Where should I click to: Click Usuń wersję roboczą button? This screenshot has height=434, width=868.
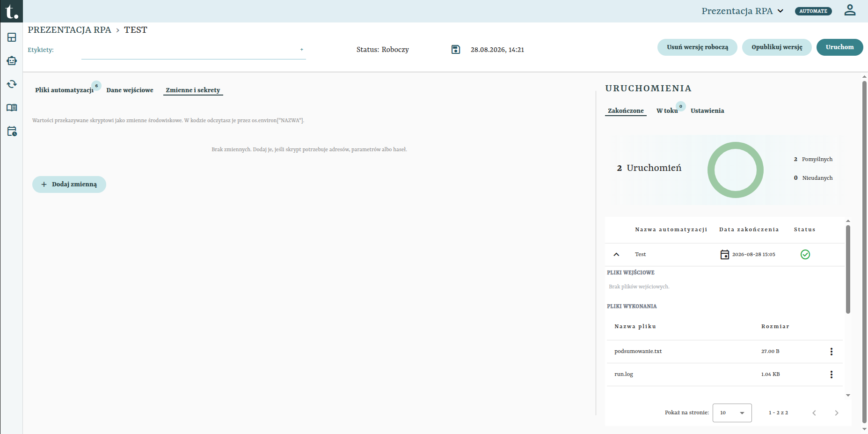tap(697, 47)
